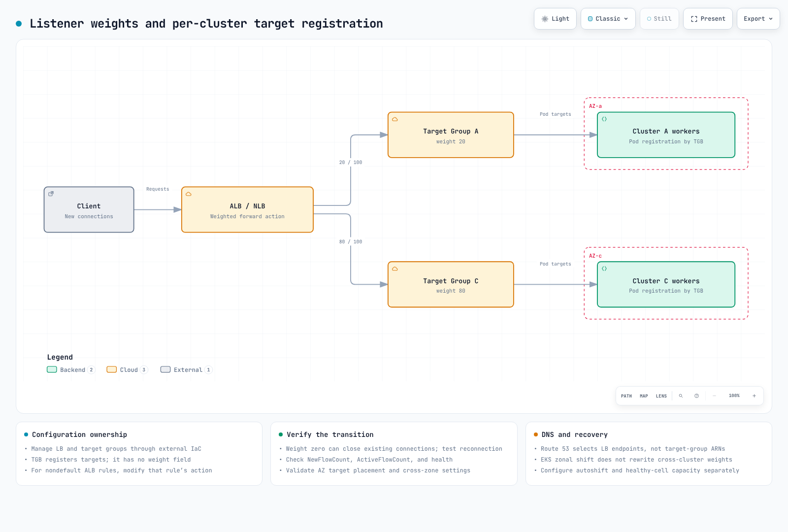Viewport: 788px width, 532px height.
Task: Select the Target Group C node
Action: [x=451, y=285]
